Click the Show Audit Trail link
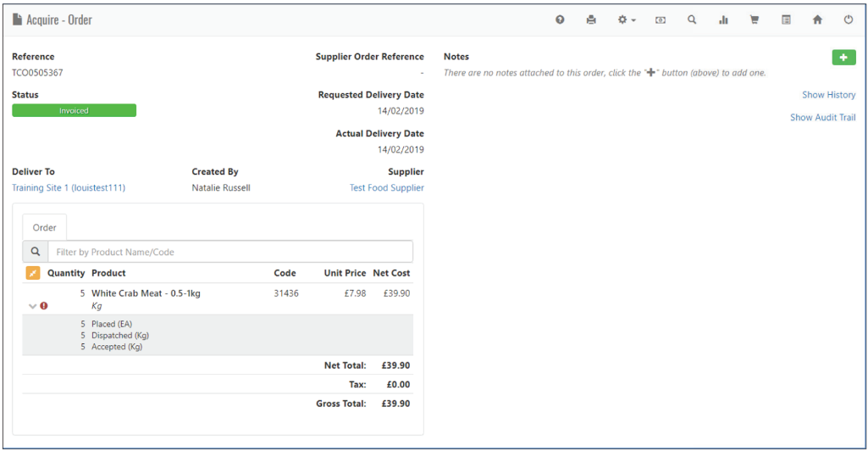Viewport: 868px width, 451px height. click(x=822, y=118)
